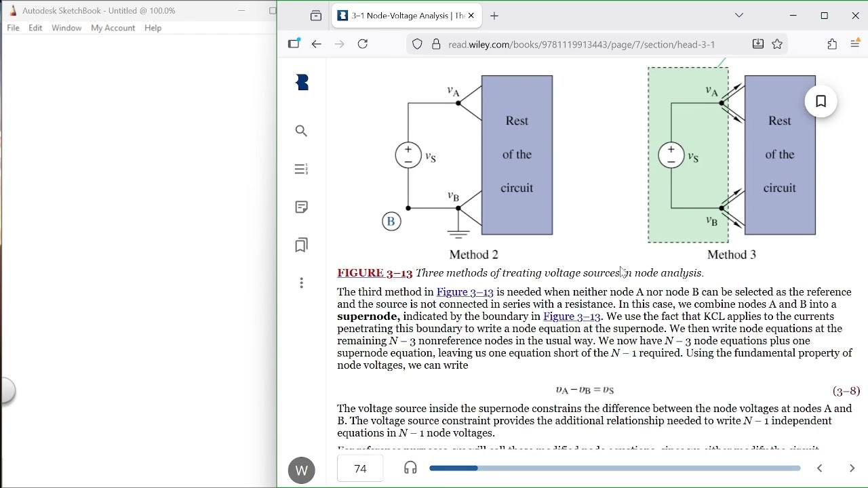The image size is (868, 488).
Task: Go to previous page with left chevron
Action: (820, 468)
